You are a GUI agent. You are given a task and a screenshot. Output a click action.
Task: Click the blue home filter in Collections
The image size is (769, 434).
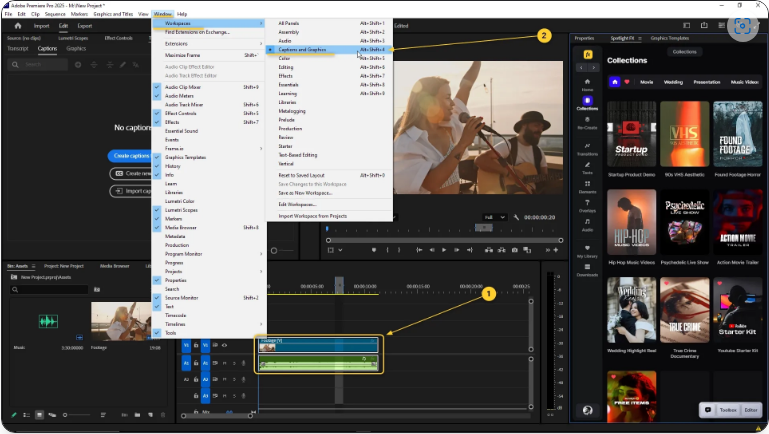pyautogui.click(x=615, y=82)
